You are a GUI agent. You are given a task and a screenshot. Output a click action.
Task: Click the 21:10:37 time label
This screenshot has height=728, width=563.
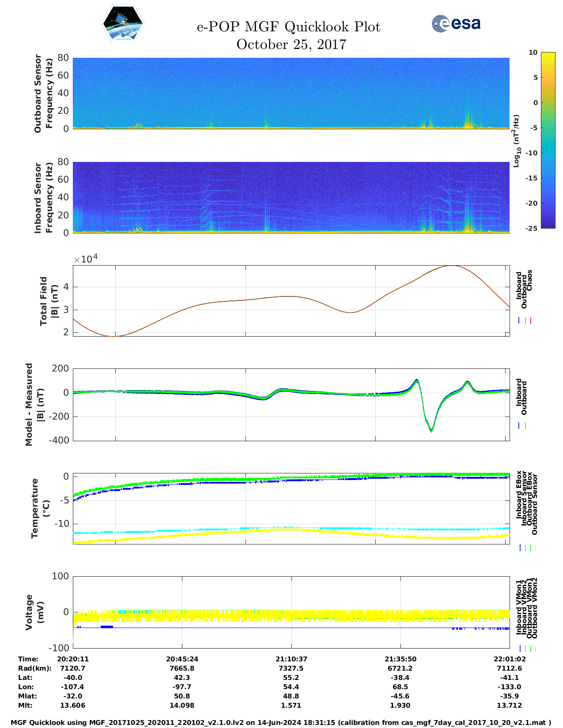(x=291, y=659)
